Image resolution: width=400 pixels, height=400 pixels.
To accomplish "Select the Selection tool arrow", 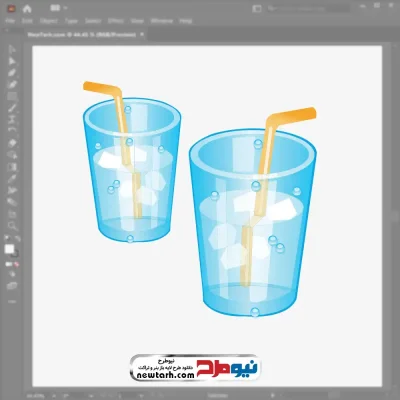I will [x=12, y=50].
